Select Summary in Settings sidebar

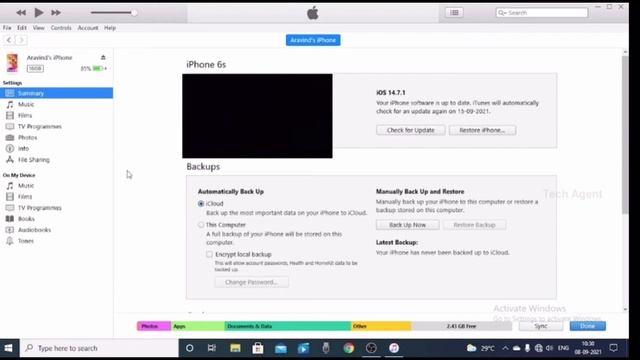[56, 93]
